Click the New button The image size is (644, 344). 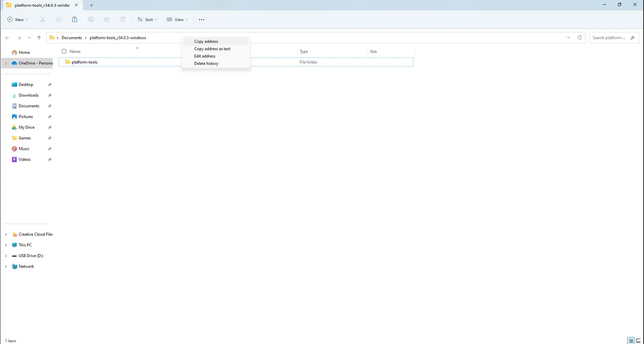click(x=18, y=20)
